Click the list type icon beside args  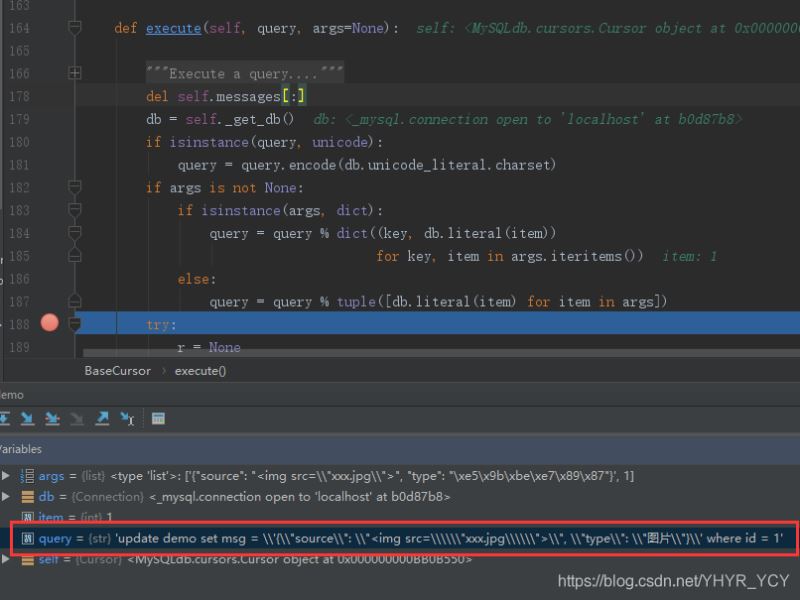click(27, 476)
